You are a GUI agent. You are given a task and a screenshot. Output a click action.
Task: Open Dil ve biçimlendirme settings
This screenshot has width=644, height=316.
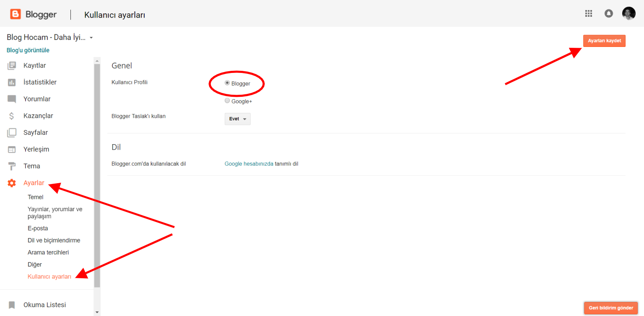click(54, 241)
